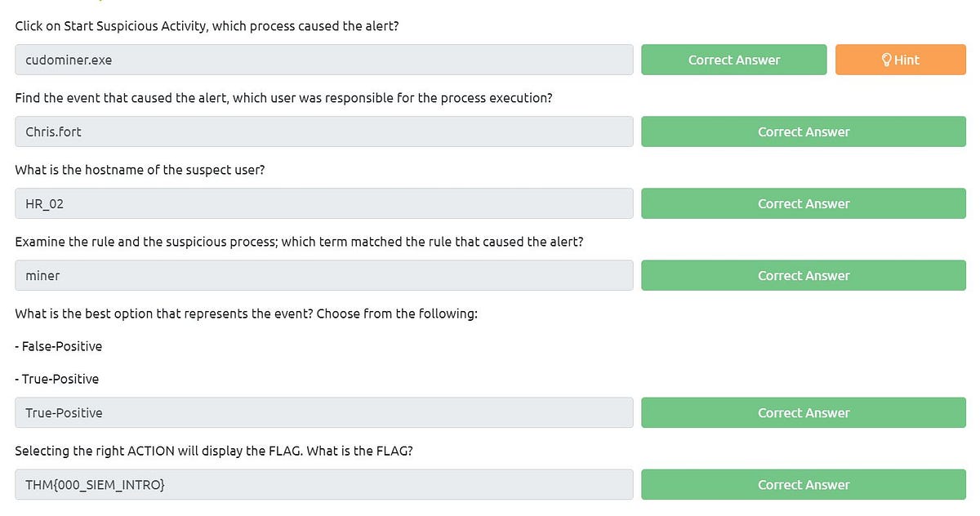Click Correct Answer for the responsible user question

click(803, 131)
